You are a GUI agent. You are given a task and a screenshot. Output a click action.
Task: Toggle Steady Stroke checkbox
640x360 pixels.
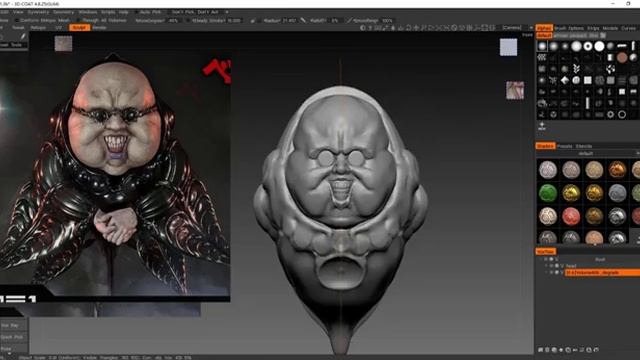pos(188,20)
